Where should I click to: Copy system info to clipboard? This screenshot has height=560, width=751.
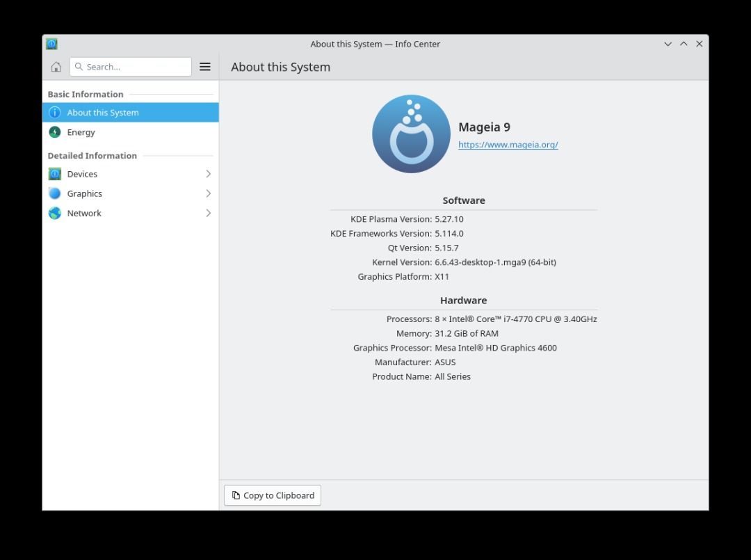click(x=273, y=495)
